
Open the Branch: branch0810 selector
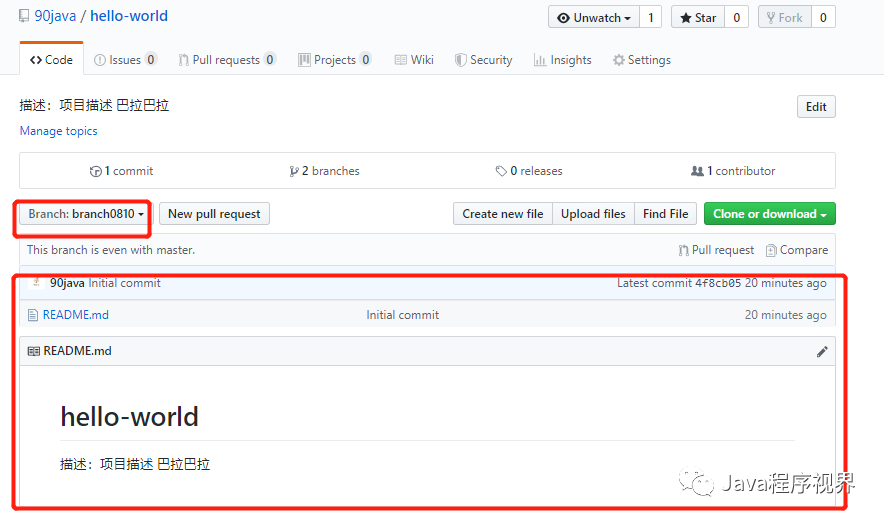click(x=86, y=214)
